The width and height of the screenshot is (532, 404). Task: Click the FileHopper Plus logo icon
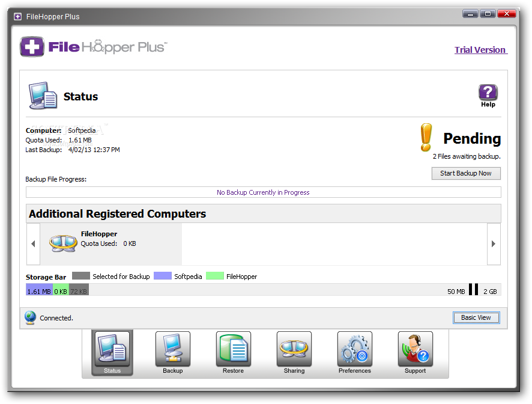32,46
